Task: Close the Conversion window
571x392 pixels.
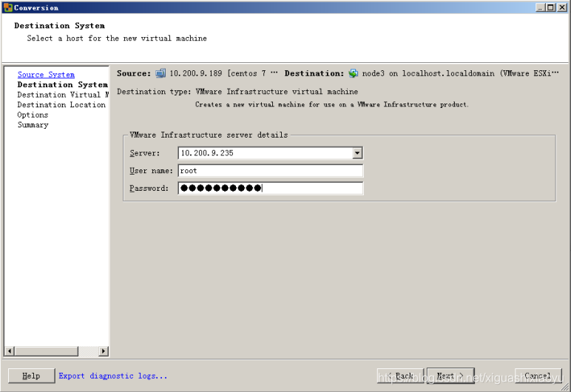Action: click(x=562, y=7)
